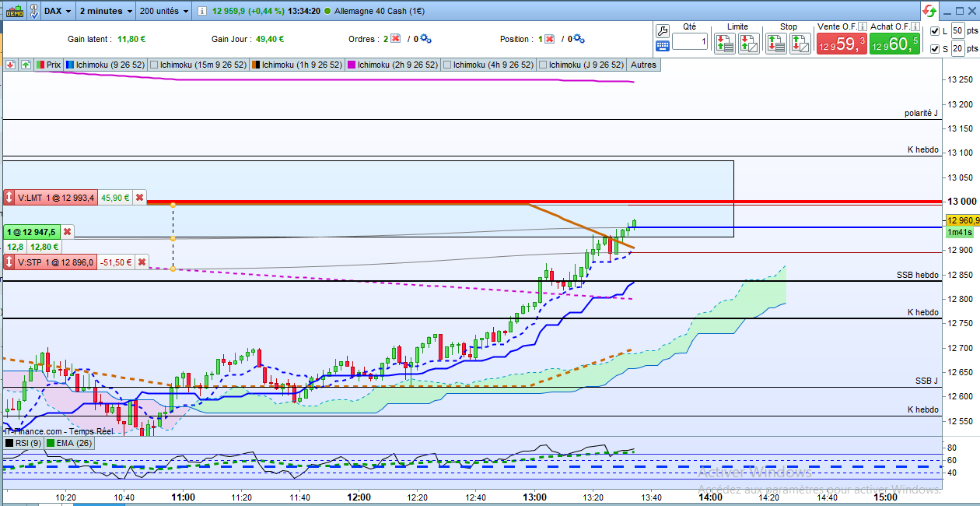
Task: Click the chart link anchor icon
Action: tap(33, 11)
